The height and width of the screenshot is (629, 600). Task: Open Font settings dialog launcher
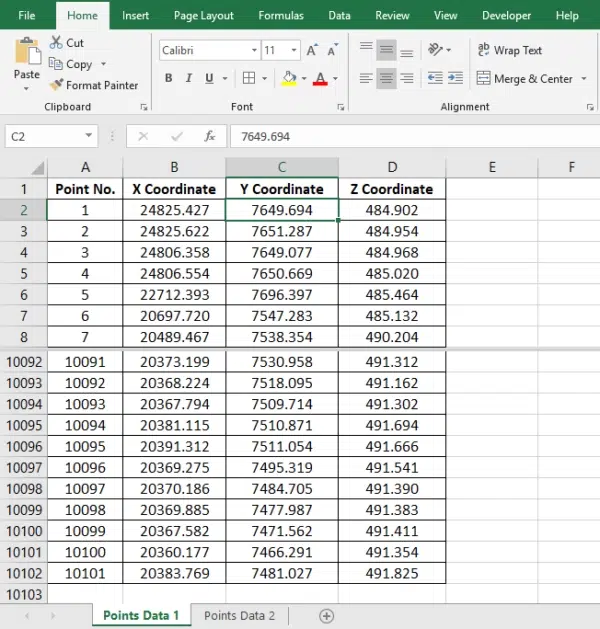click(x=341, y=107)
